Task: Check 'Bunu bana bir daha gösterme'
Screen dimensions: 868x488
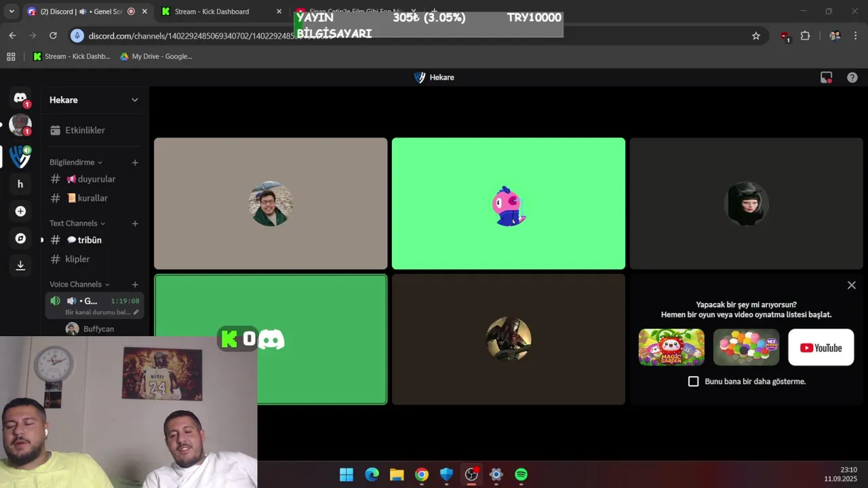Action: (693, 382)
